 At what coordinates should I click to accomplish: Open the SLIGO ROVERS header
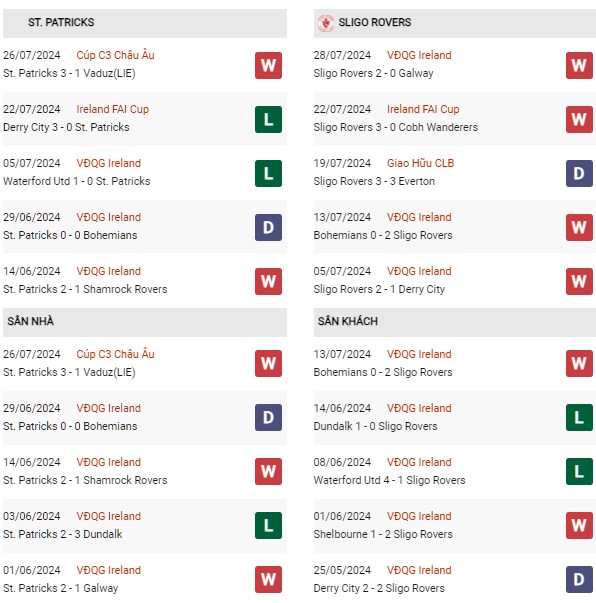click(454, 23)
